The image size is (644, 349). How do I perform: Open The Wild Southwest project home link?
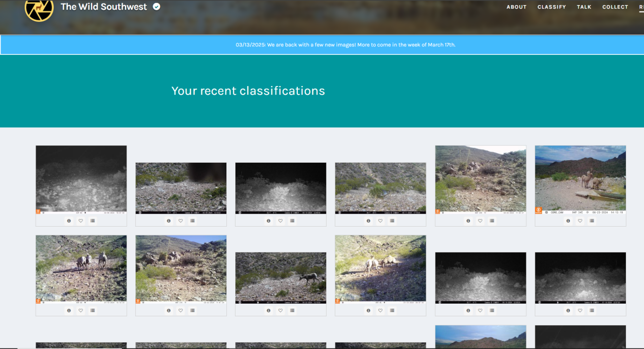[x=104, y=7]
